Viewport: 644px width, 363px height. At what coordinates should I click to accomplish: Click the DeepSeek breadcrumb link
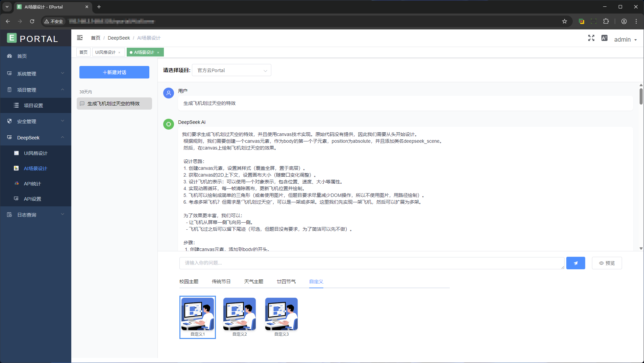pyautogui.click(x=119, y=38)
